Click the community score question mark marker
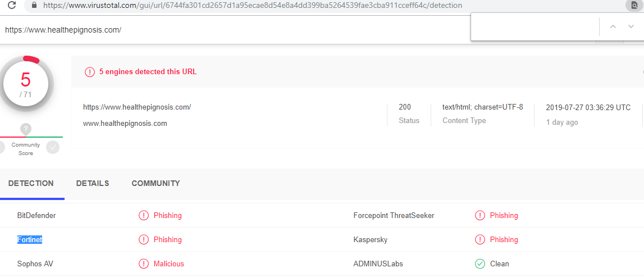 pos(26,129)
